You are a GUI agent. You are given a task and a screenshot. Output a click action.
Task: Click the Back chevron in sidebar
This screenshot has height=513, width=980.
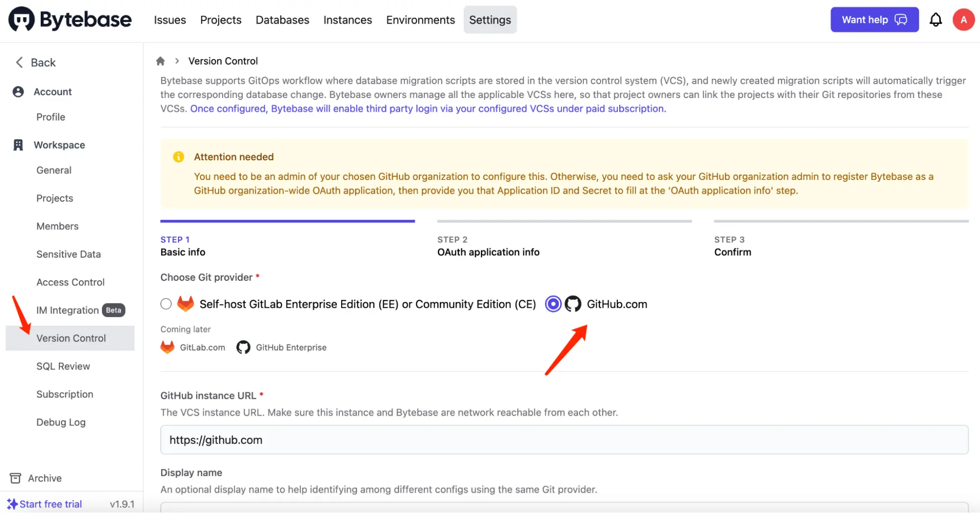[x=19, y=62]
